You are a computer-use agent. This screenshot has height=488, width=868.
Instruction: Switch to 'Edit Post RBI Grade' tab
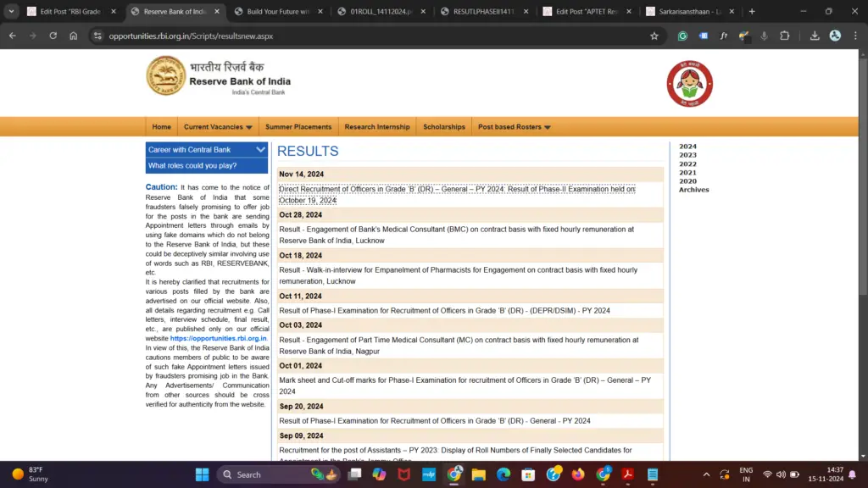tap(72, 11)
